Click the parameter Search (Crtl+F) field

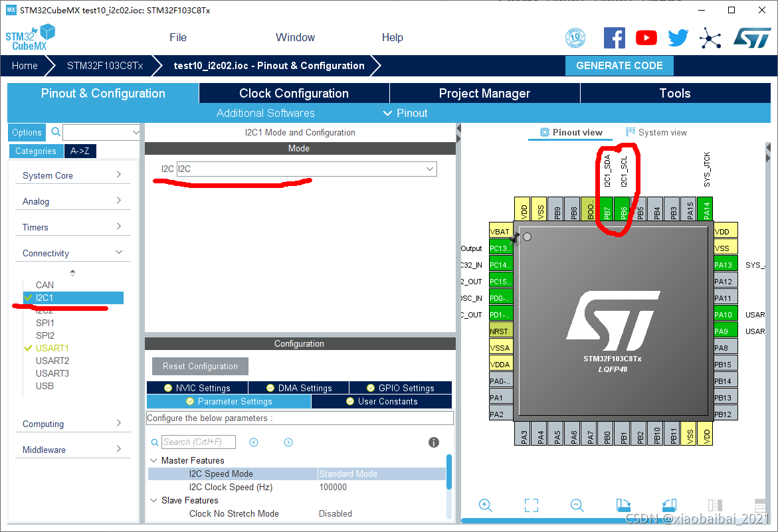point(199,442)
